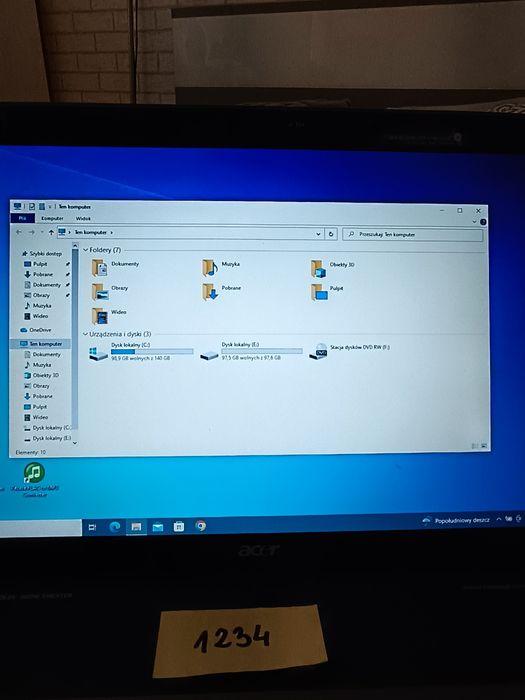Open the Obiekty 3D folder icon in Foldery
Image resolution: width=525 pixels, height=700 pixels.
point(319,269)
